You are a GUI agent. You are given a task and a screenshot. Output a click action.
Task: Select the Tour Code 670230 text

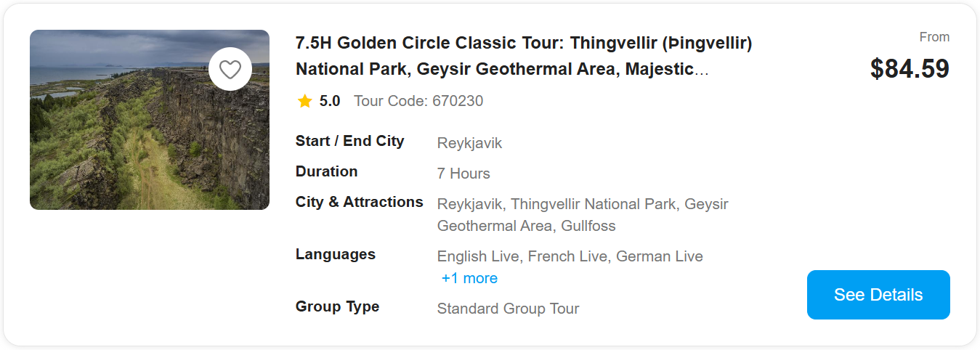(x=418, y=101)
